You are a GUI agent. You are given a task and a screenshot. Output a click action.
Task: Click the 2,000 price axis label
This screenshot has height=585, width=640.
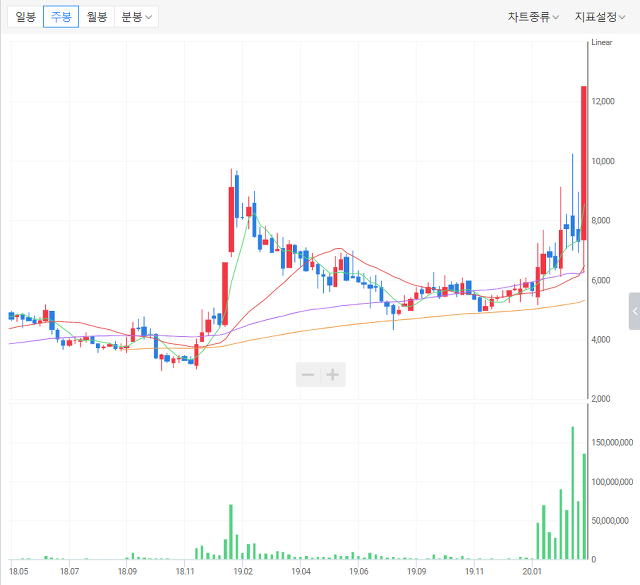pos(601,399)
